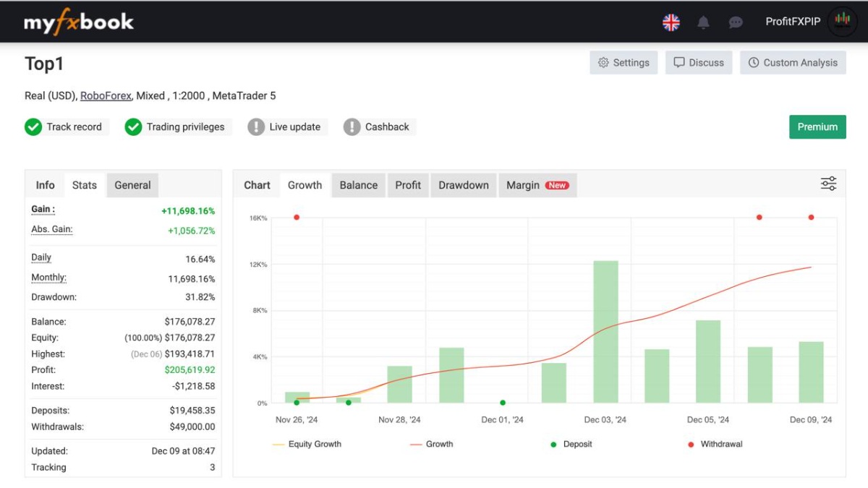Screen dimensions: 868x488
Task: Click the Live update label
Action: click(295, 127)
